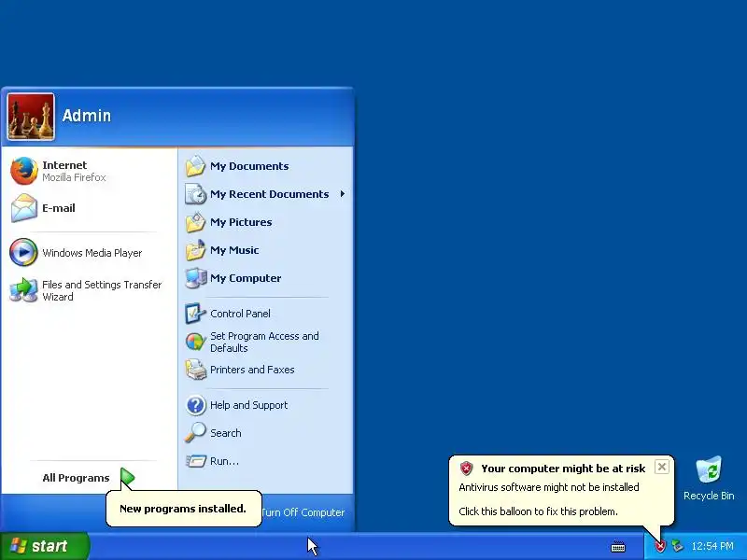Click the Run dialog icon

coord(195,461)
